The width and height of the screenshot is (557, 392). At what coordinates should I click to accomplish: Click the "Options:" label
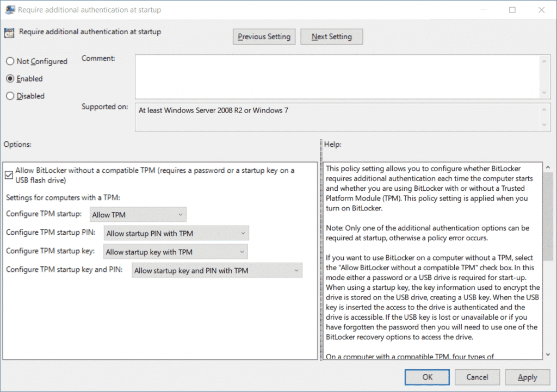pyautogui.click(x=17, y=144)
